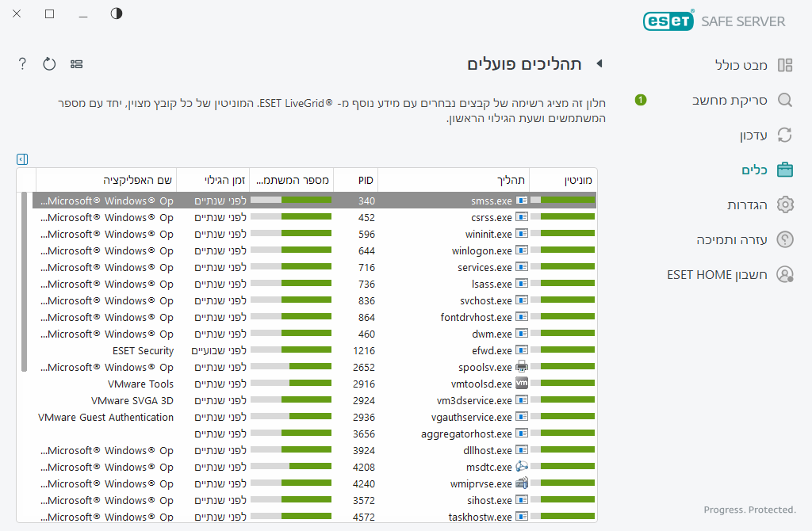
Task: Refresh the running processes list
Action: coord(49,63)
